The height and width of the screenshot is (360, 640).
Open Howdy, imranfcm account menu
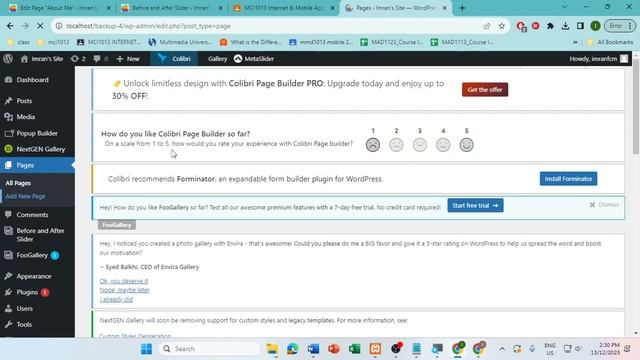(598, 59)
